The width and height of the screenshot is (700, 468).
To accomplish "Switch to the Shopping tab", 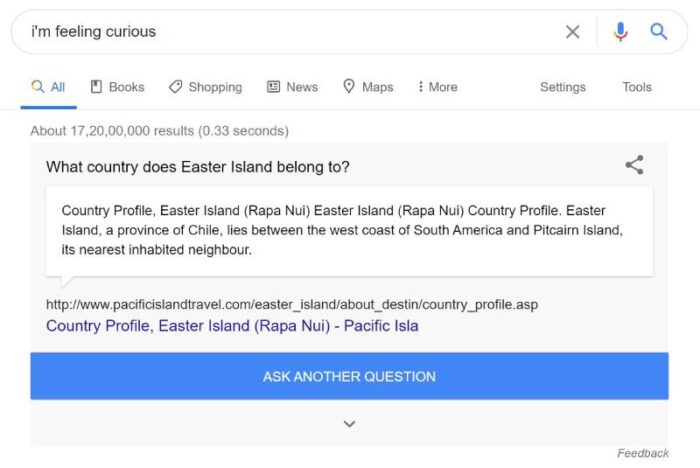I will pos(205,87).
